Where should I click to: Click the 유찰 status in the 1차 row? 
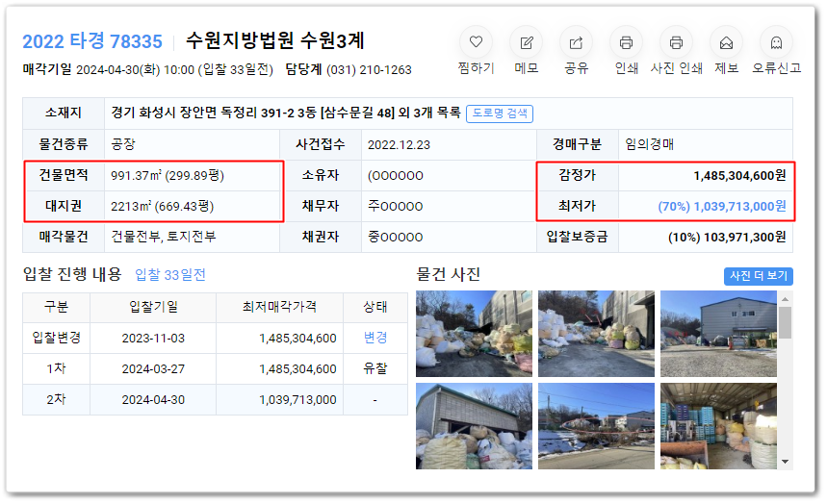(x=375, y=368)
